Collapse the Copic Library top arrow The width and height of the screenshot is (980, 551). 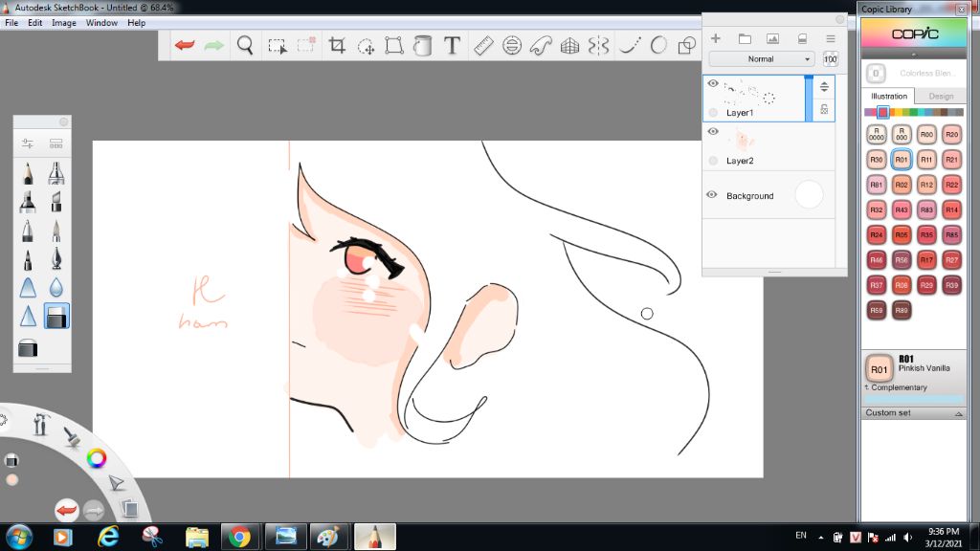coord(914,55)
